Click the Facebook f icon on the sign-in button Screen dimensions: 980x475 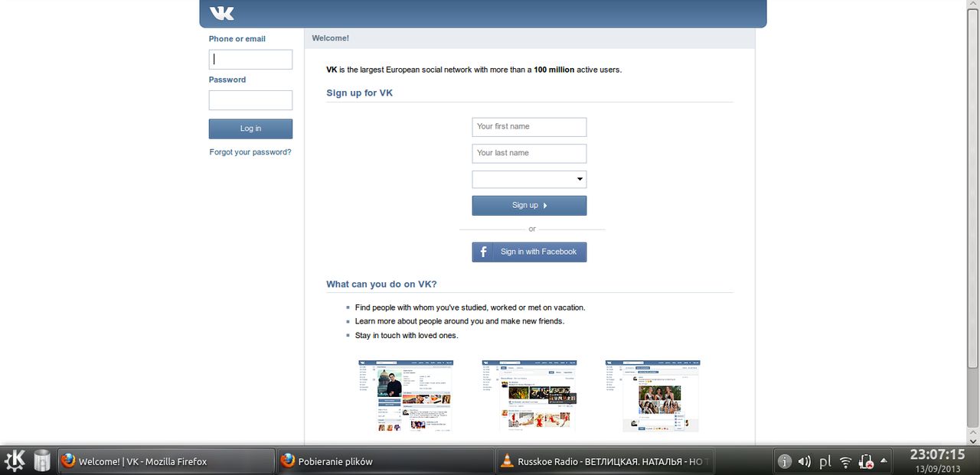click(x=483, y=252)
